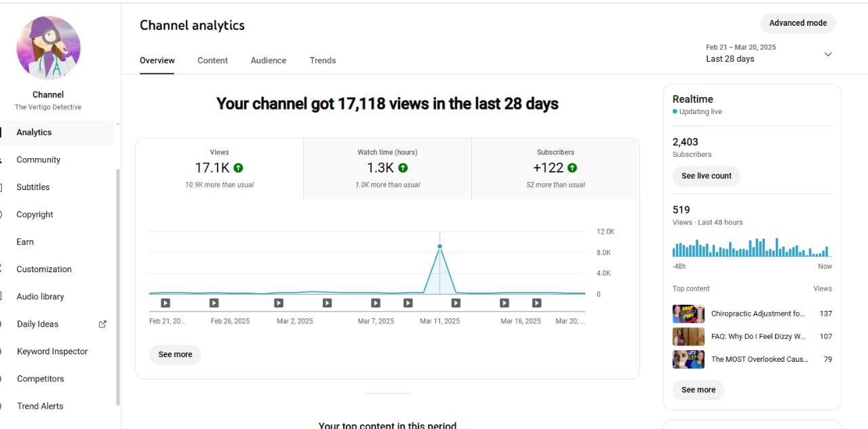
Task: Click the green arrow beside +122 subscribers
Action: pos(572,168)
